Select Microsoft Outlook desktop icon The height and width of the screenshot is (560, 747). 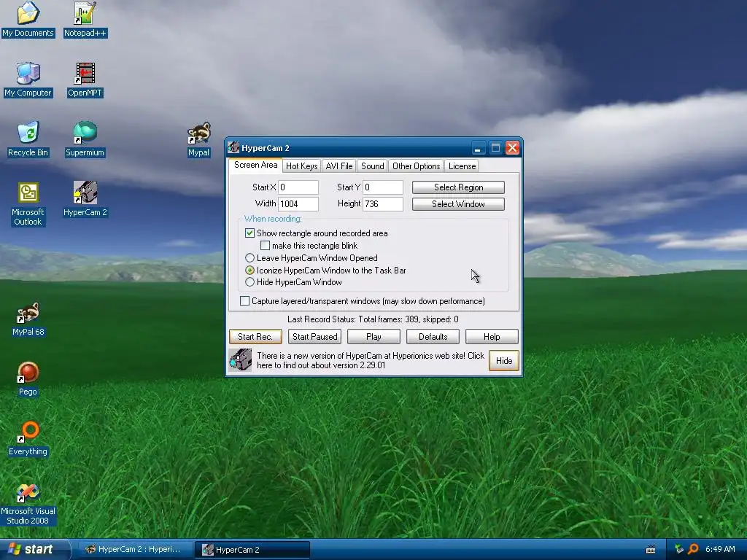click(28, 204)
